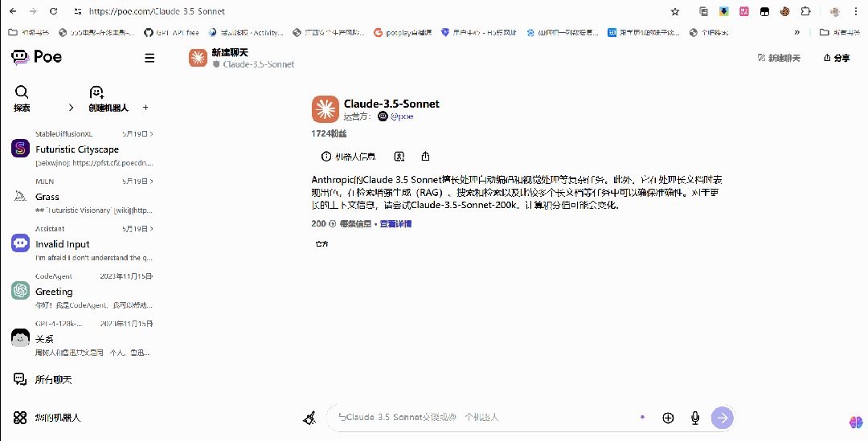
Task: Click the browser reload icon
Action: [53, 11]
